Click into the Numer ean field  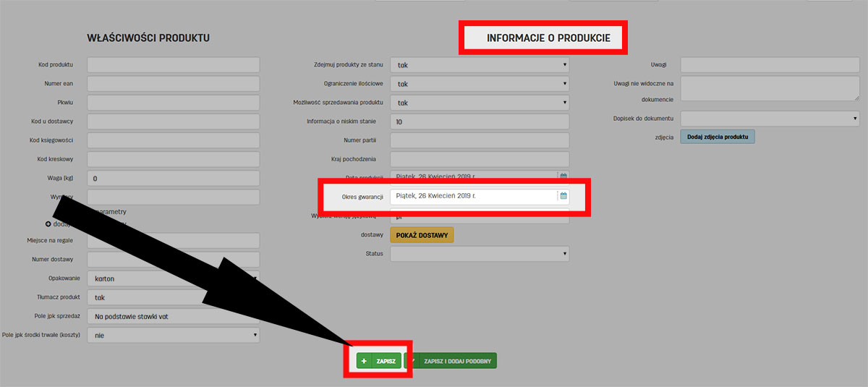(173, 84)
